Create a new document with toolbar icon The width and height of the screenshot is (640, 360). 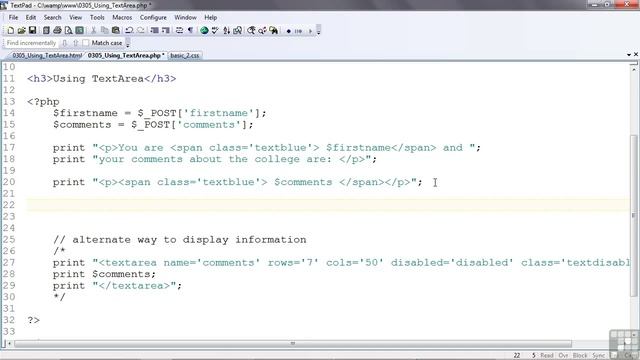[11, 31]
